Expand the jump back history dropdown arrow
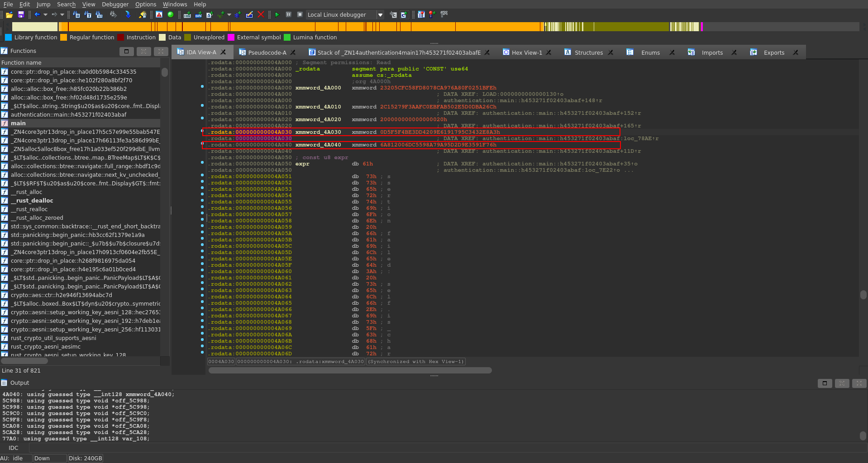This screenshot has height=463, width=868. click(x=45, y=15)
